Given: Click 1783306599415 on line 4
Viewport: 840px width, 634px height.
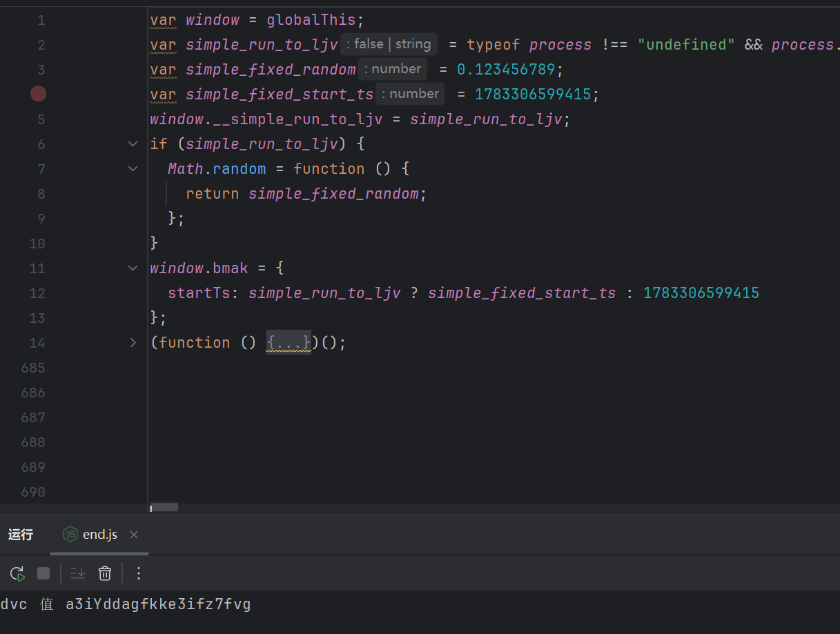Looking at the screenshot, I should pyautogui.click(x=533, y=95).
